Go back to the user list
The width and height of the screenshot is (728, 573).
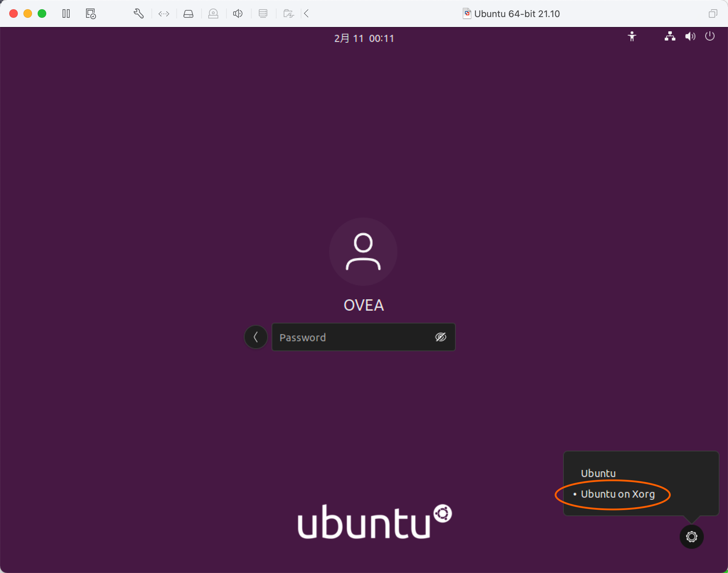(256, 337)
